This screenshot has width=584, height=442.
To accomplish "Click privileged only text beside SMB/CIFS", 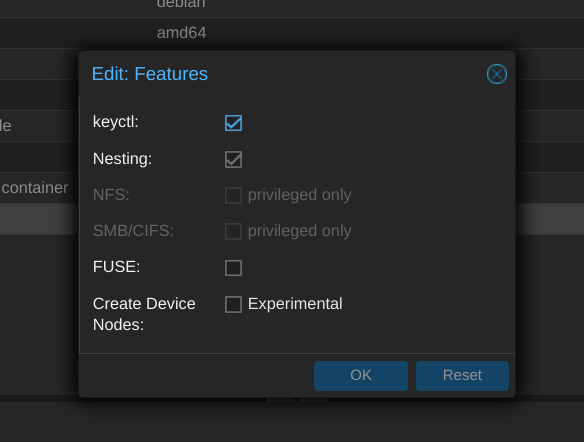I will [299, 231].
